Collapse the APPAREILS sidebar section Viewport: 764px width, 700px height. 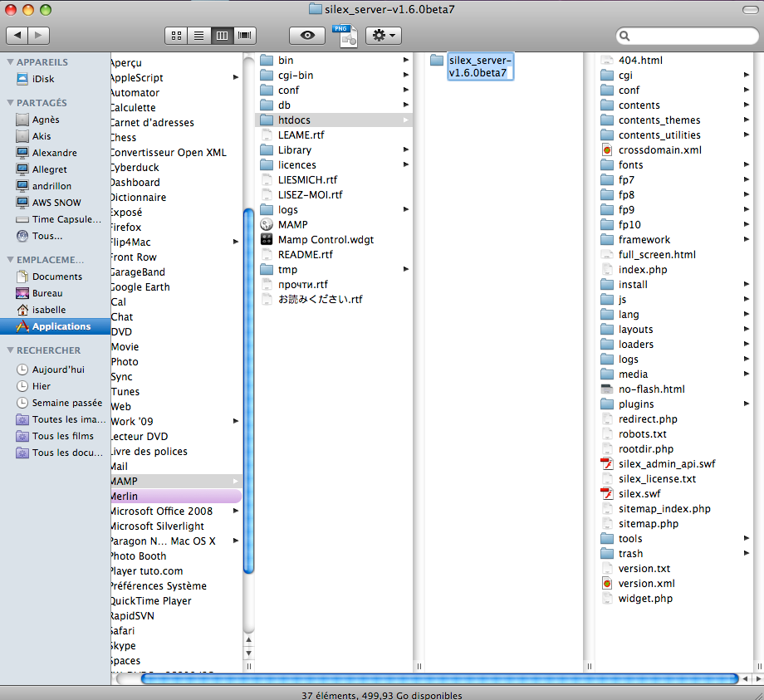[10, 62]
